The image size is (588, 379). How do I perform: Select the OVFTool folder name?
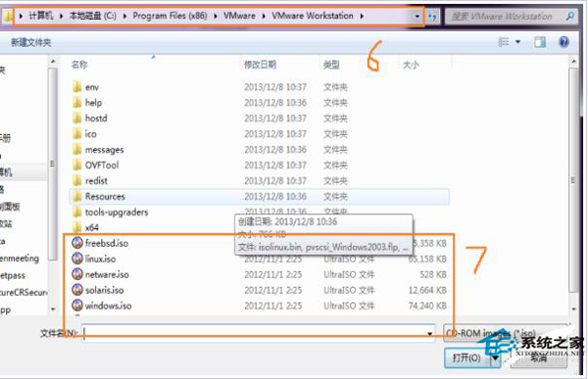(102, 165)
